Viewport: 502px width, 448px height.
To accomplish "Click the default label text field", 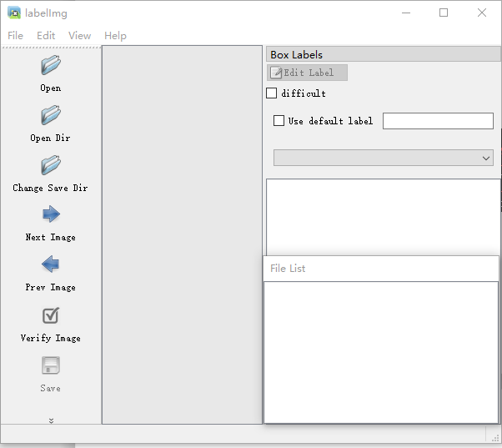I will pyautogui.click(x=438, y=121).
